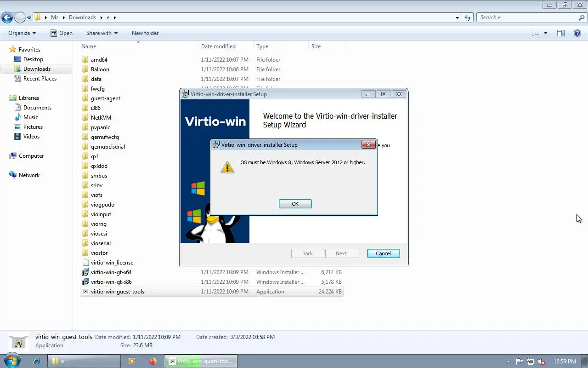
Task: Click the Search e input field
Action: (527, 17)
